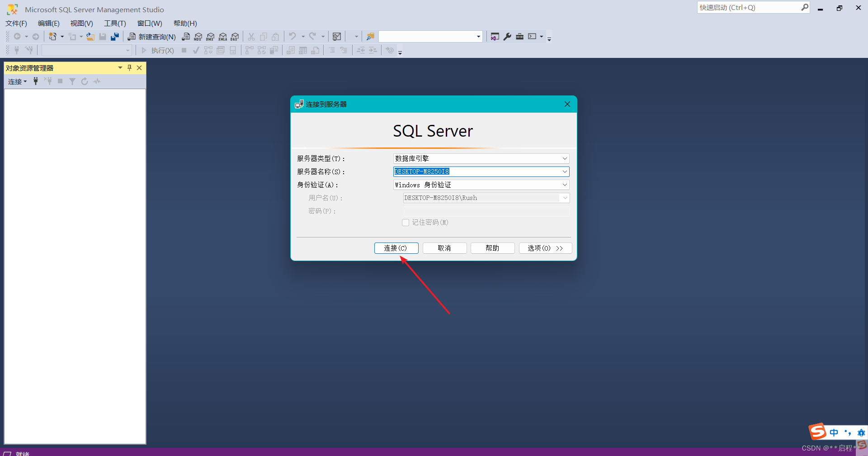Click the refresh icon in Object Explorer
Image resolution: width=868 pixels, height=456 pixels.
click(84, 81)
